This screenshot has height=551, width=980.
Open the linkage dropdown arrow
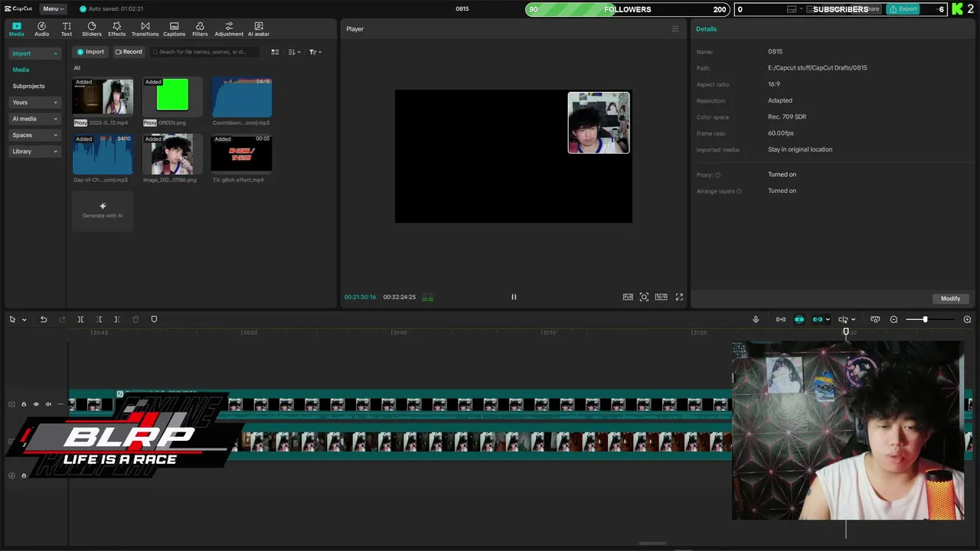pyautogui.click(x=828, y=320)
